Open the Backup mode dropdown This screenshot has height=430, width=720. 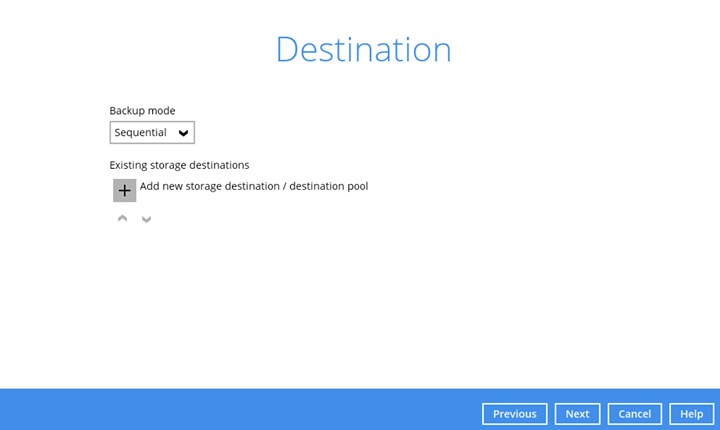coord(152,133)
